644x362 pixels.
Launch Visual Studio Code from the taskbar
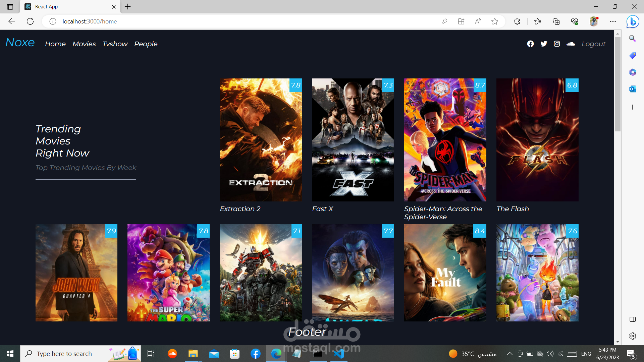[339, 354]
